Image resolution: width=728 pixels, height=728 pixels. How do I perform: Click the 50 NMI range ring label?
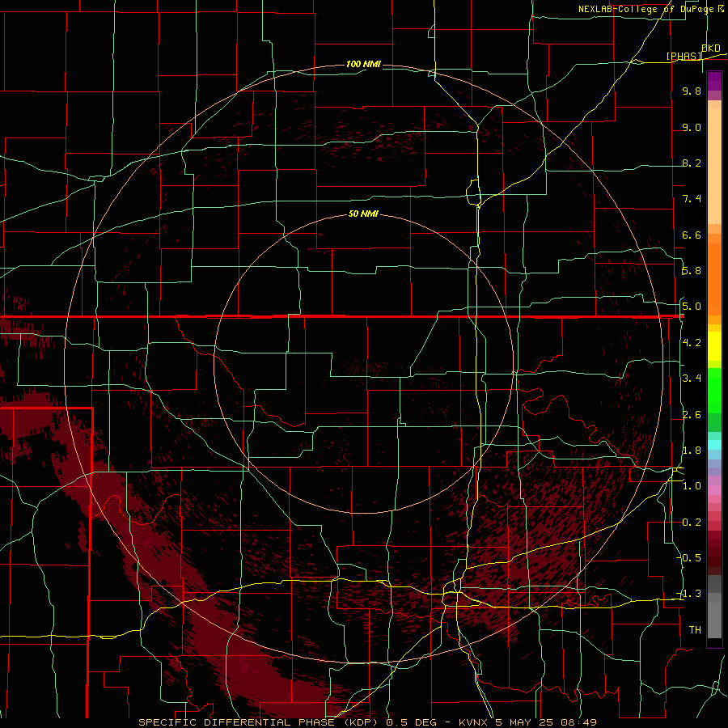click(x=363, y=214)
